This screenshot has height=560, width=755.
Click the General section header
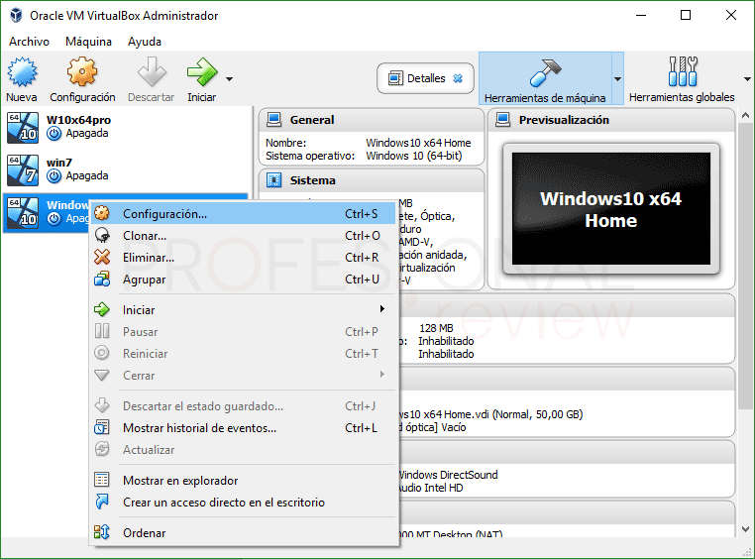point(372,120)
